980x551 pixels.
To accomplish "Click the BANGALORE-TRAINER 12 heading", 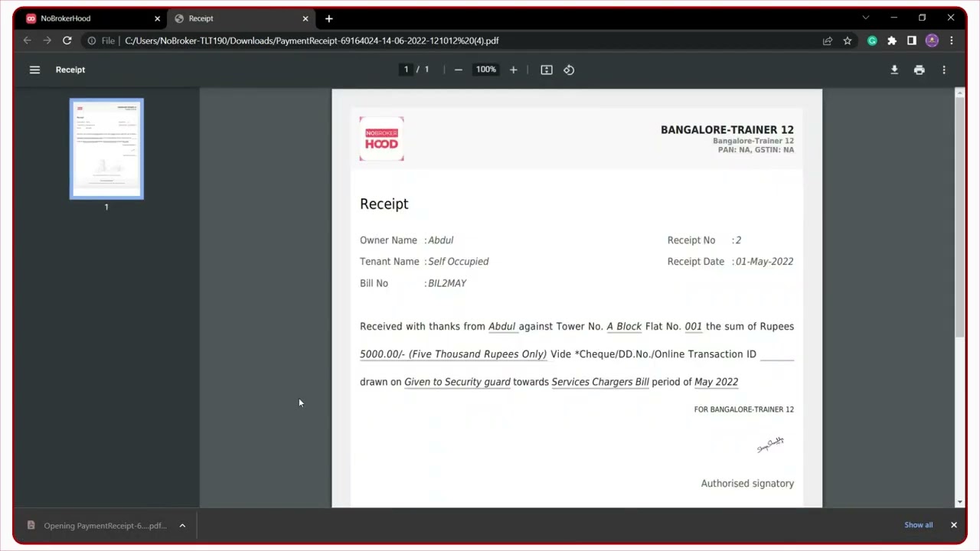I will click(x=727, y=130).
